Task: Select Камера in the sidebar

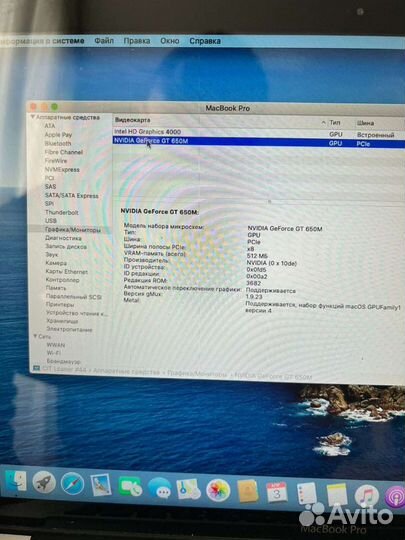Action: click(x=56, y=263)
